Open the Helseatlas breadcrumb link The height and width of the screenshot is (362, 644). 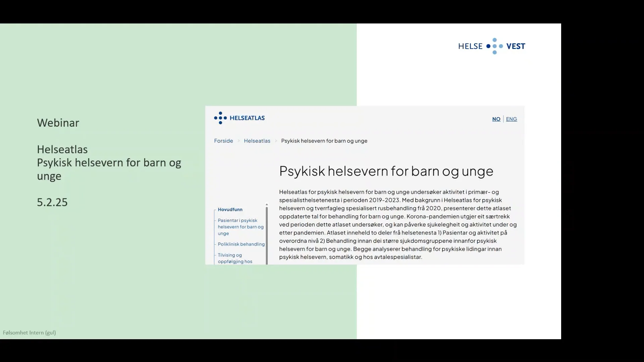point(257,141)
